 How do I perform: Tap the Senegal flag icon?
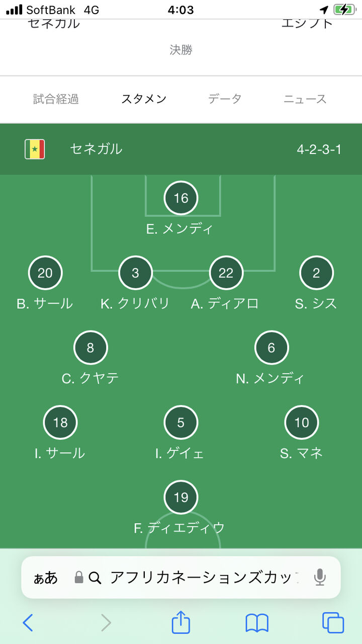[x=35, y=149]
